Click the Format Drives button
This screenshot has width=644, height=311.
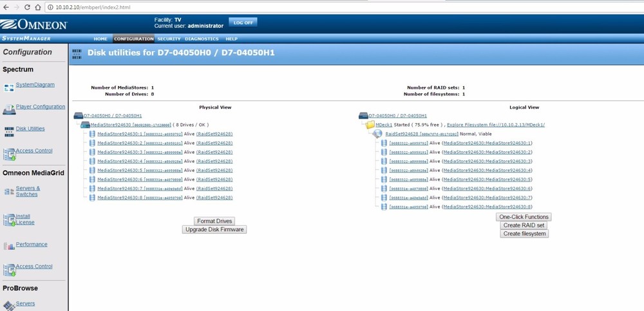tap(214, 221)
